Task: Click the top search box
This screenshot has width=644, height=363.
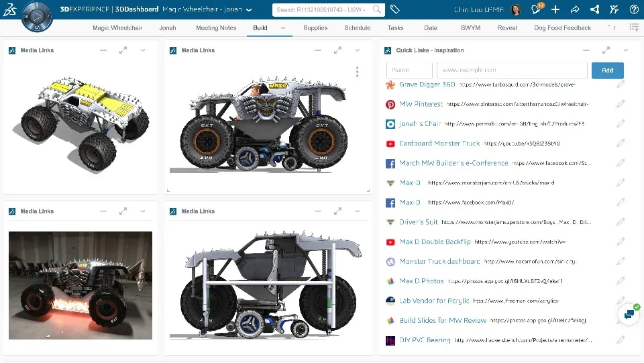Action: [x=328, y=9]
